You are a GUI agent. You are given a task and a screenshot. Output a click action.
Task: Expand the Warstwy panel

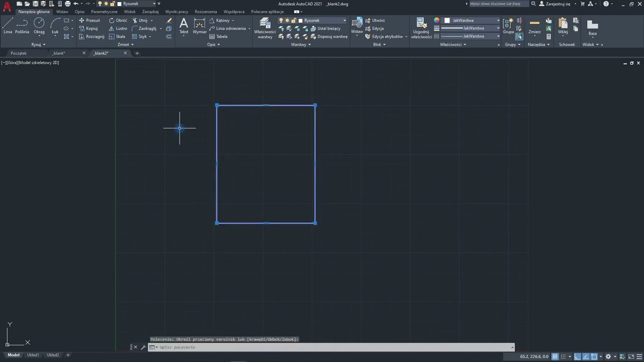click(301, 44)
